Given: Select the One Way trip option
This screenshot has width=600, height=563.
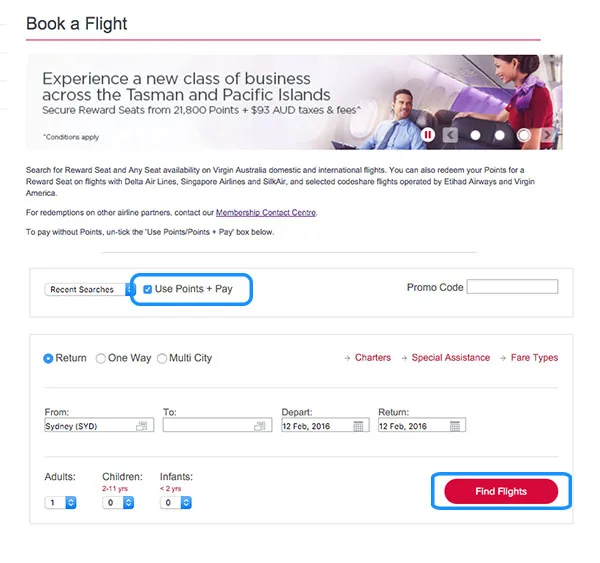Looking at the screenshot, I should (x=100, y=358).
